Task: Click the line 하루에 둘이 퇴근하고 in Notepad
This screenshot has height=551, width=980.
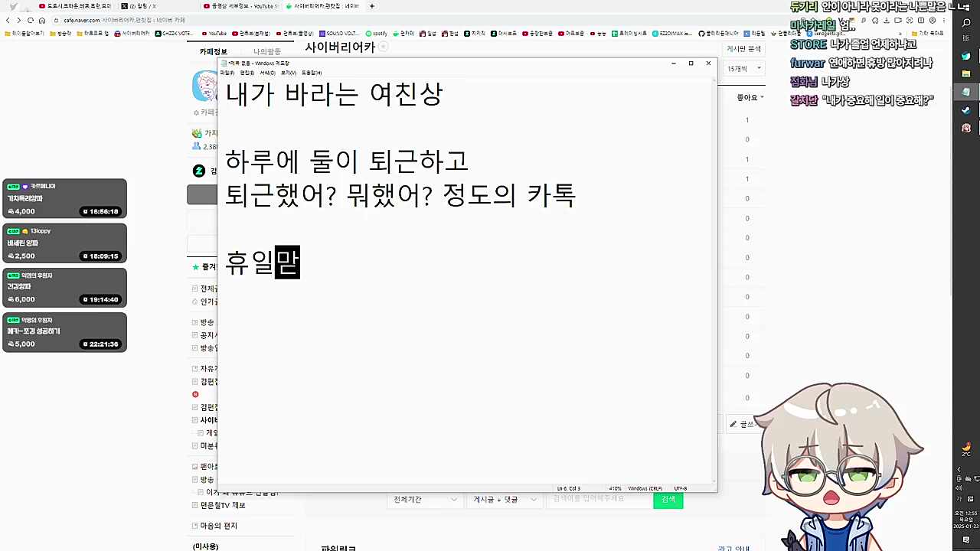Action: pyautogui.click(x=346, y=161)
